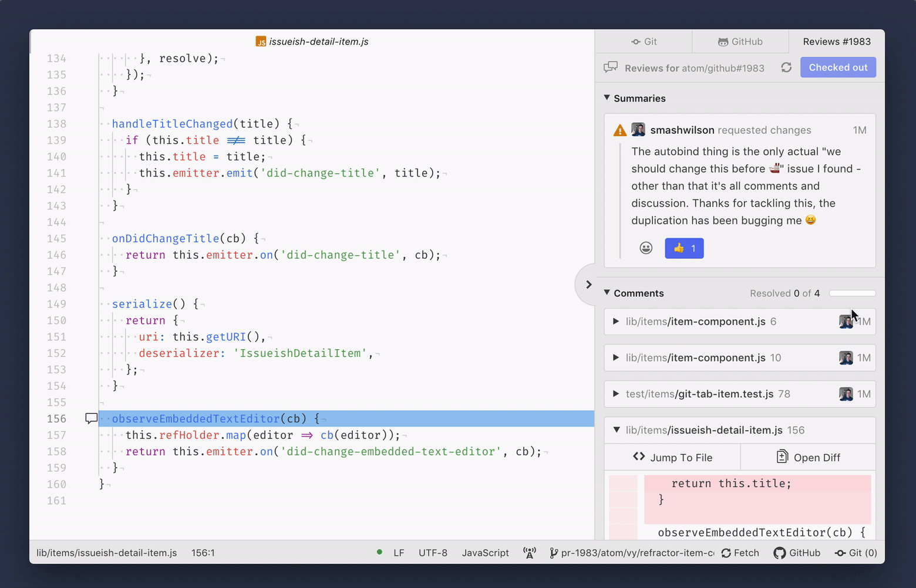The height and width of the screenshot is (588, 916).
Task: Click the requested changes warning icon
Action: tap(619, 130)
